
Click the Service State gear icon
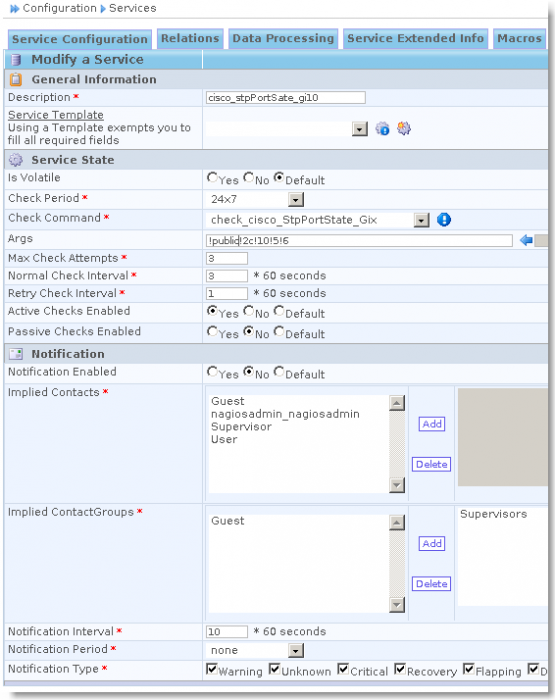[16, 160]
